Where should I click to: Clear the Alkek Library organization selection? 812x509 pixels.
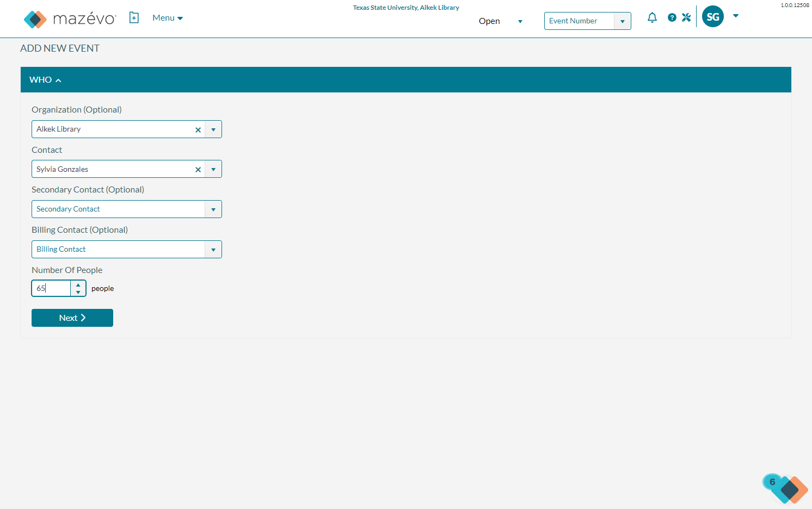point(198,129)
